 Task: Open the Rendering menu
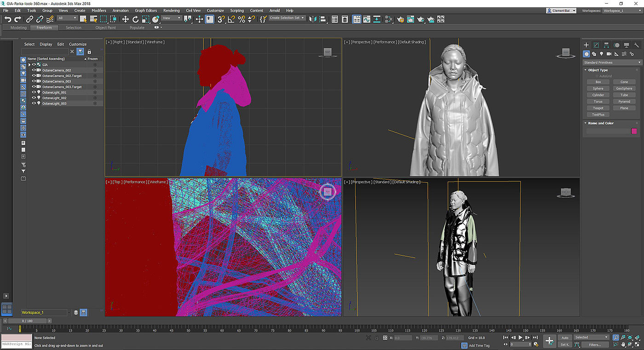(171, 10)
